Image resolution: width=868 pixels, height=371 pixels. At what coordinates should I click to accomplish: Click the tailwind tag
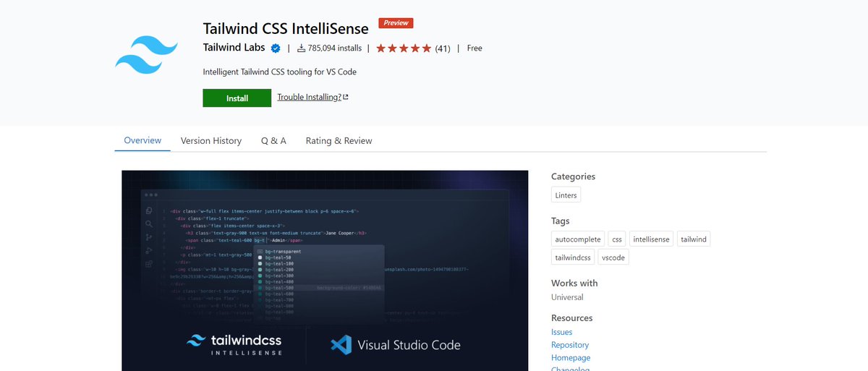[x=694, y=239]
